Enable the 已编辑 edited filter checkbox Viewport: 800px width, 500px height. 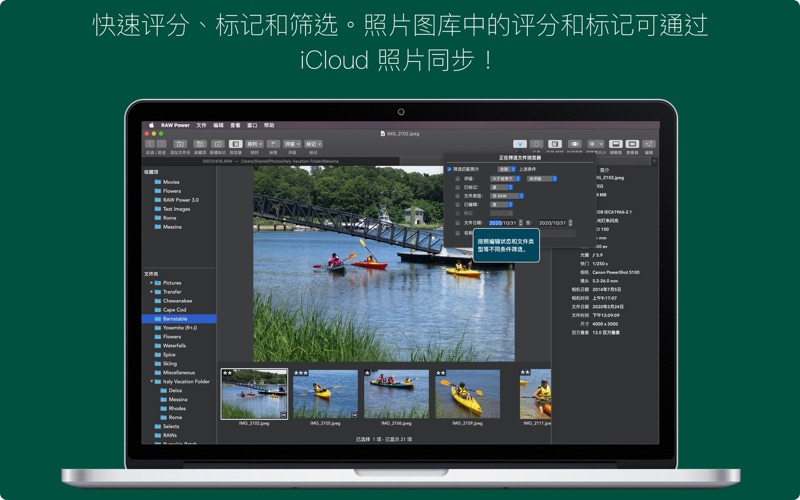tap(458, 205)
